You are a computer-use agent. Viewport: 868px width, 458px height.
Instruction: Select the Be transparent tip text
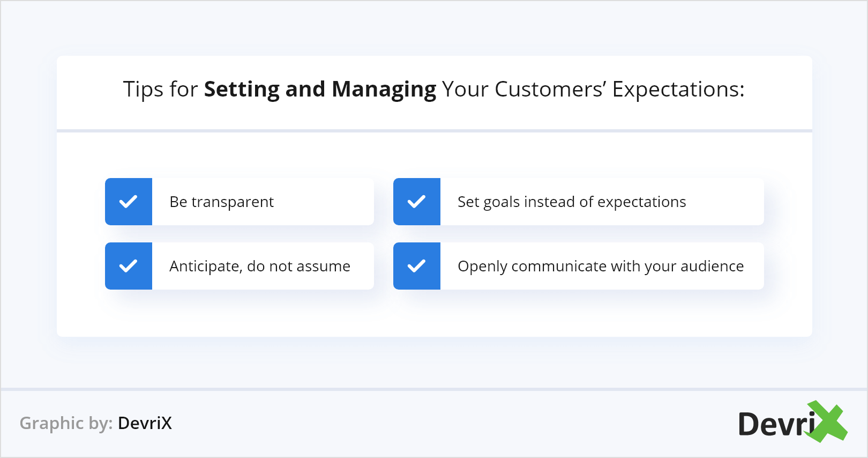[221, 202]
